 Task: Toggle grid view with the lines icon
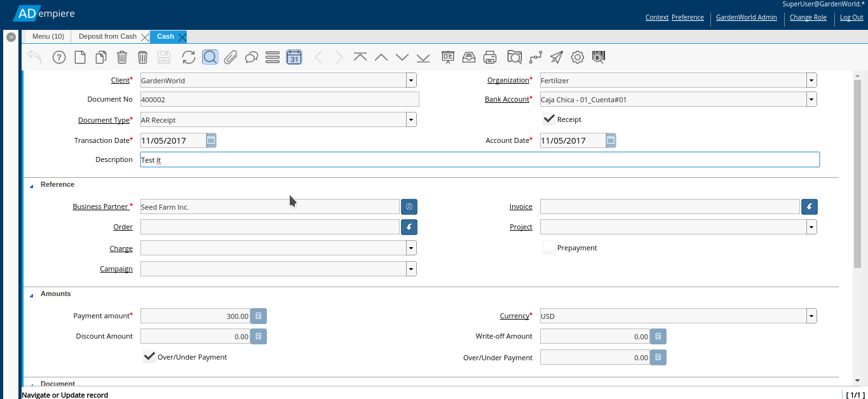coord(273,57)
